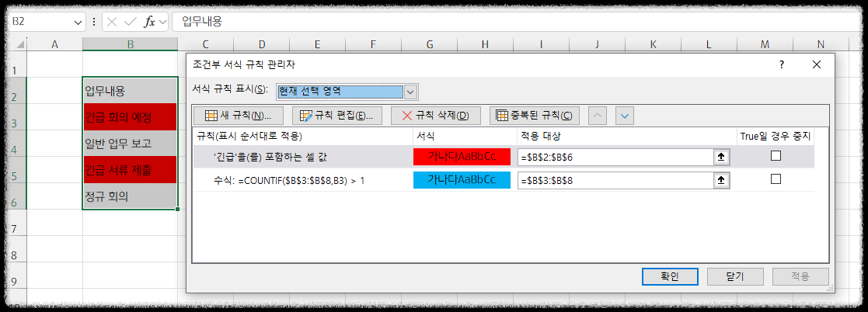Click the 서식 column header
Image resolution: width=868 pixels, height=312 pixels.
coord(465,136)
